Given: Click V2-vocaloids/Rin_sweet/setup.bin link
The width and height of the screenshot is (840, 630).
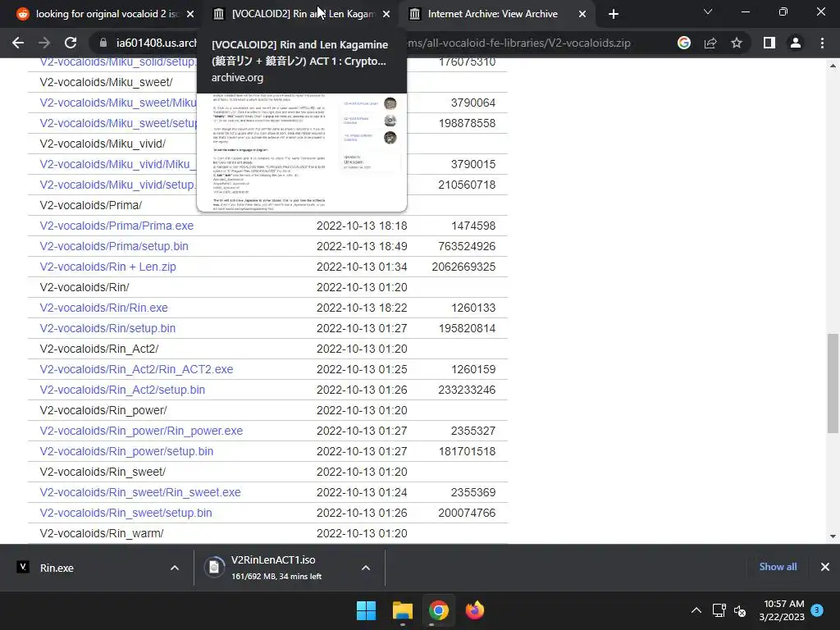Looking at the screenshot, I should 126,513.
